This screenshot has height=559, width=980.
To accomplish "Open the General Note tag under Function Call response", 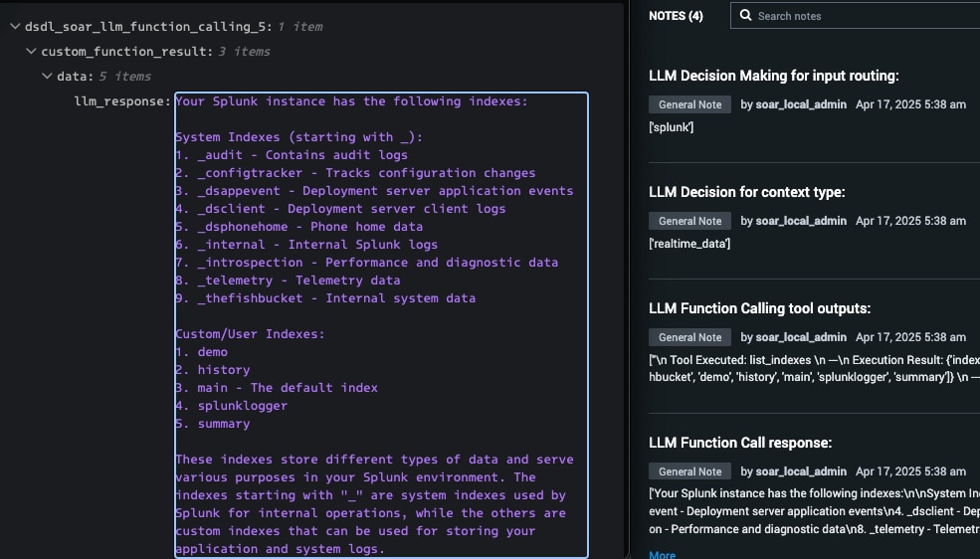I will click(690, 471).
